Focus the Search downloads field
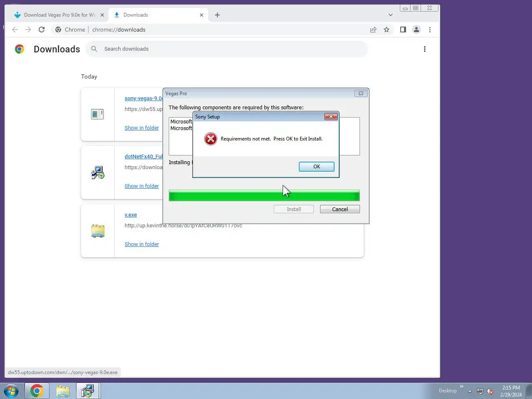 (x=227, y=49)
